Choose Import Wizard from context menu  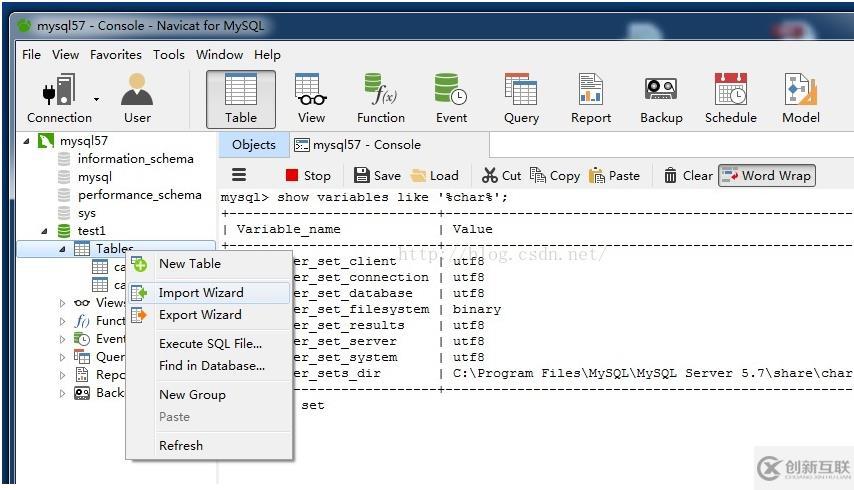(x=210, y=293)
